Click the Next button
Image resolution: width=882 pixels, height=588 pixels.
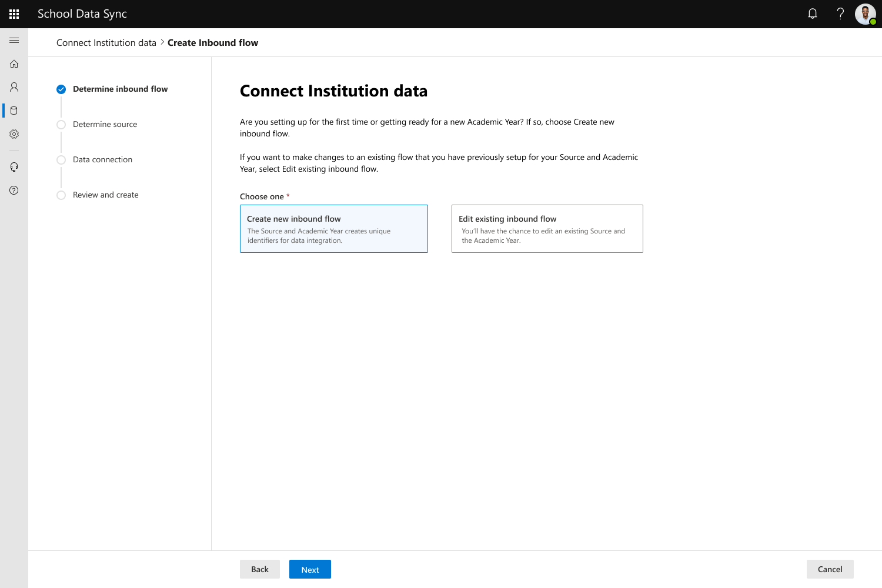click(x=310, y=569)
